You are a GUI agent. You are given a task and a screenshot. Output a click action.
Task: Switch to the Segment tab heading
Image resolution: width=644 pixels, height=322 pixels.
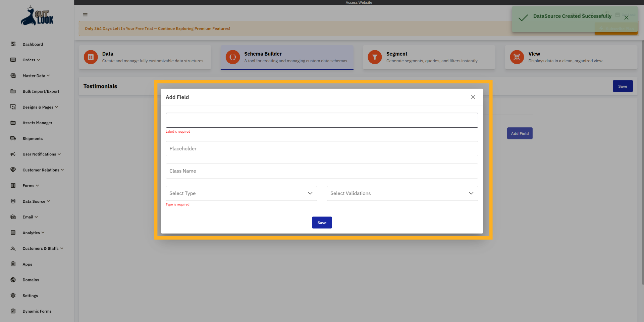point(397,54)
